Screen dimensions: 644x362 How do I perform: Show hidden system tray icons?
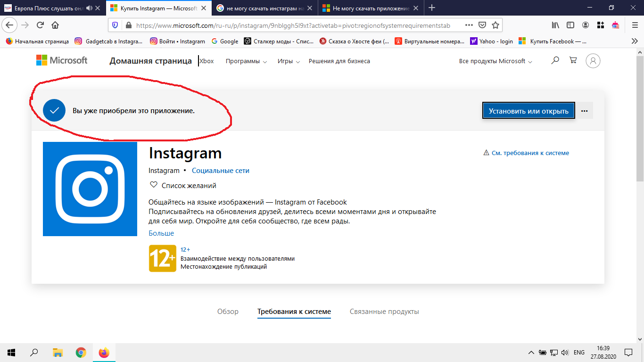[531, 353]
